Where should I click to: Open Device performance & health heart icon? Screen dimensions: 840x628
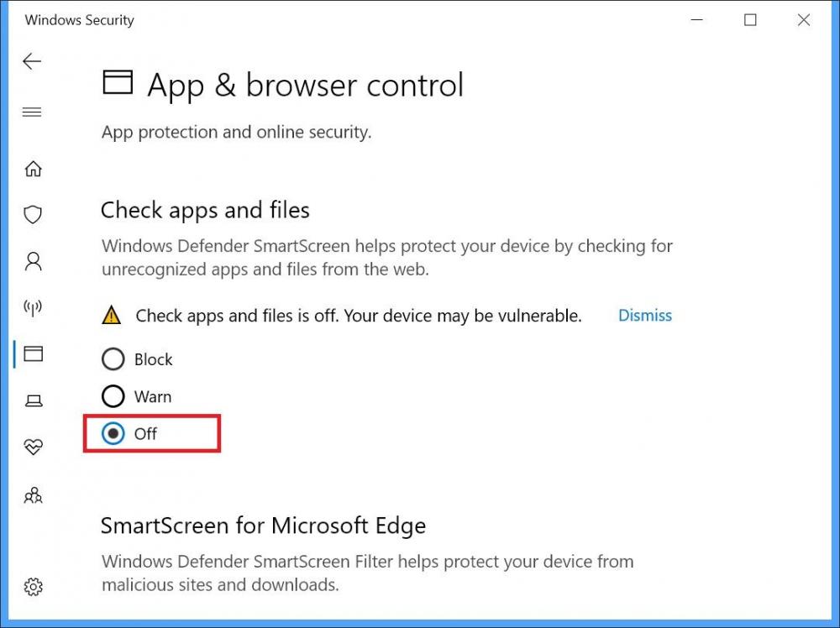point(34,447)
